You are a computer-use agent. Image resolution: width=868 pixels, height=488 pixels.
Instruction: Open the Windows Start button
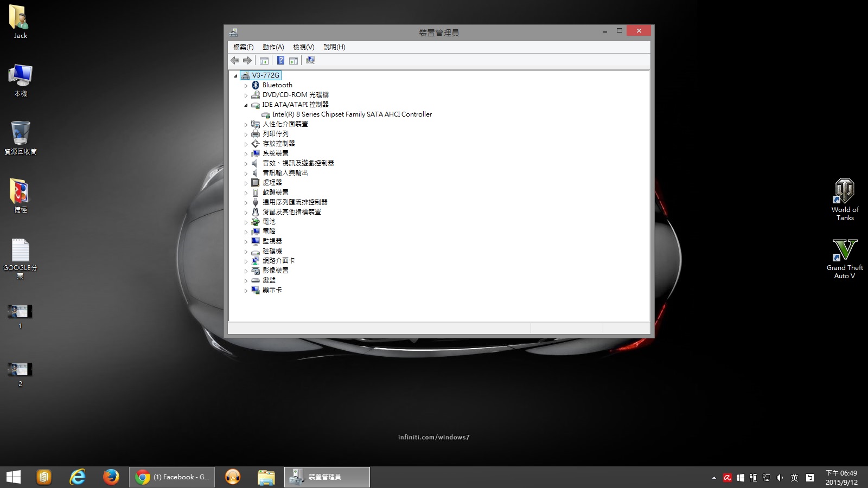click(x=13, y=477)
